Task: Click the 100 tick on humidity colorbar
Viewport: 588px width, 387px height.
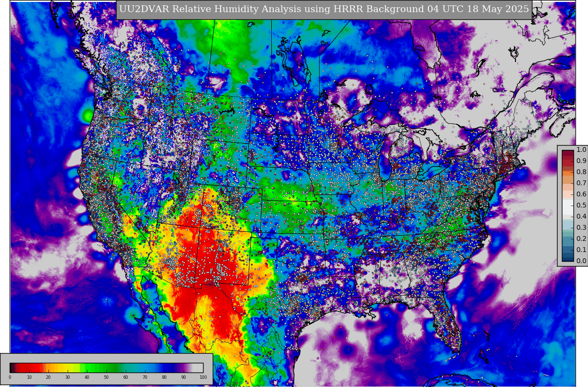Action: tap(203, 377)
